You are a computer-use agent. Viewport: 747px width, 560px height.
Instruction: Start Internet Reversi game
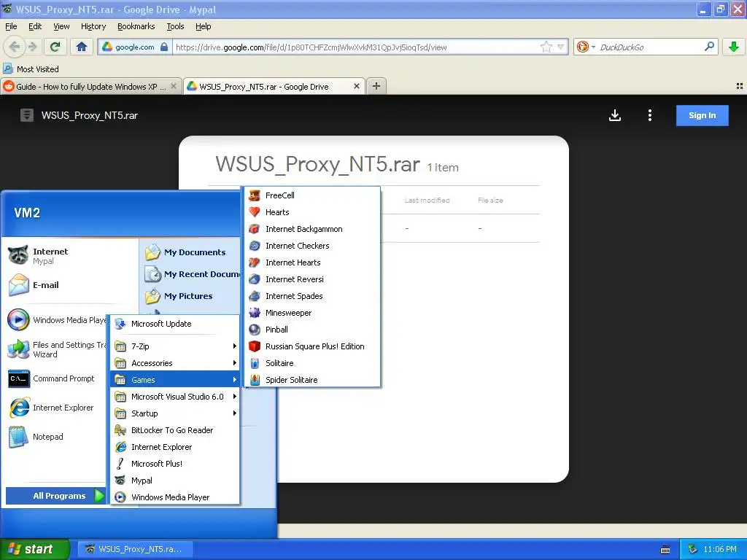pyautogui.click(x=312, y=279)
